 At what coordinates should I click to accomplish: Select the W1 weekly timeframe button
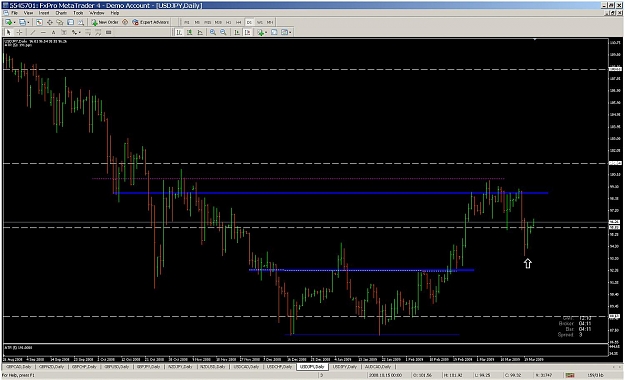(259, 22)
